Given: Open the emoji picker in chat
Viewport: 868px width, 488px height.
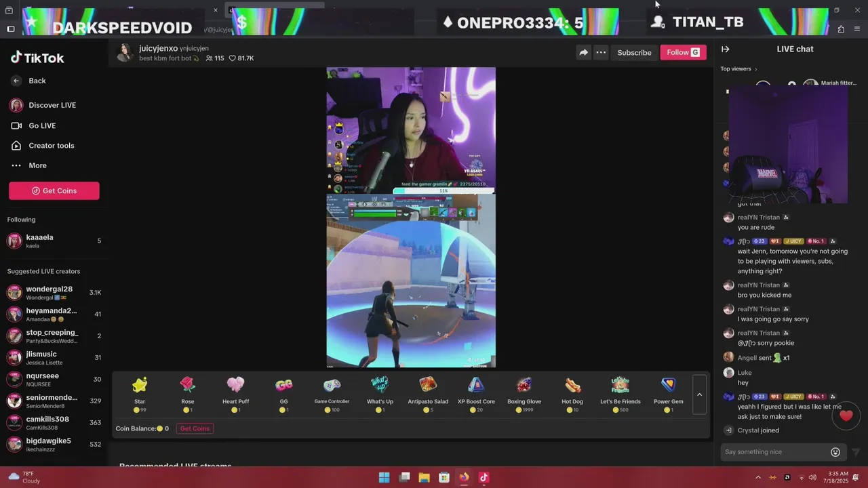Looking at the screenshot, I should [835, 452].
